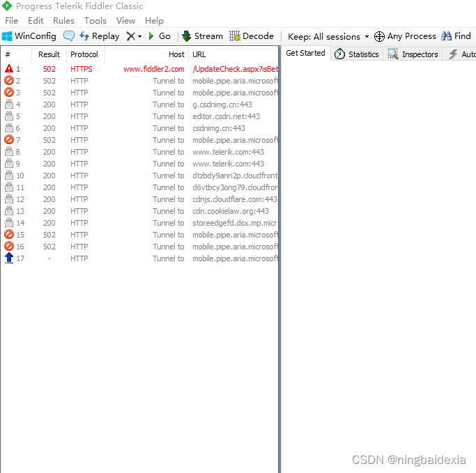The width and height of the screenshot is (476, 473).
Task: Select cdn.cookielaw.org:443 URL cell
Action: (231, 211)
